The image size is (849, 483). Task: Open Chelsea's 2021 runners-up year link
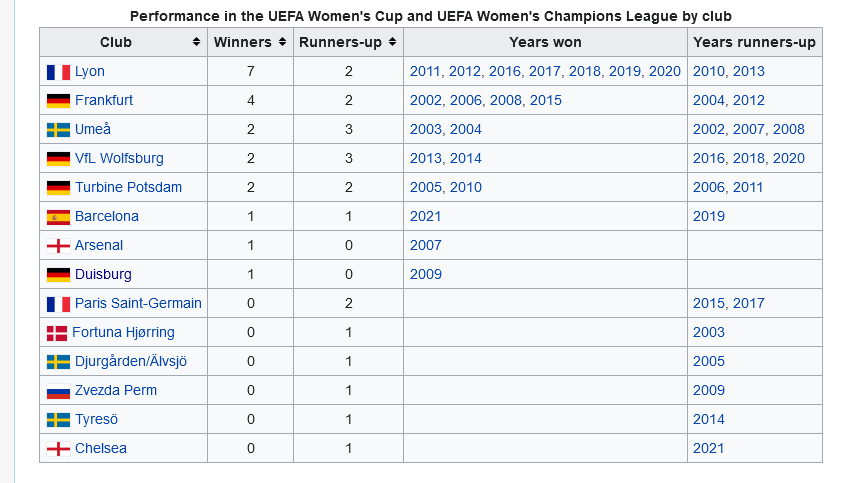708,448
